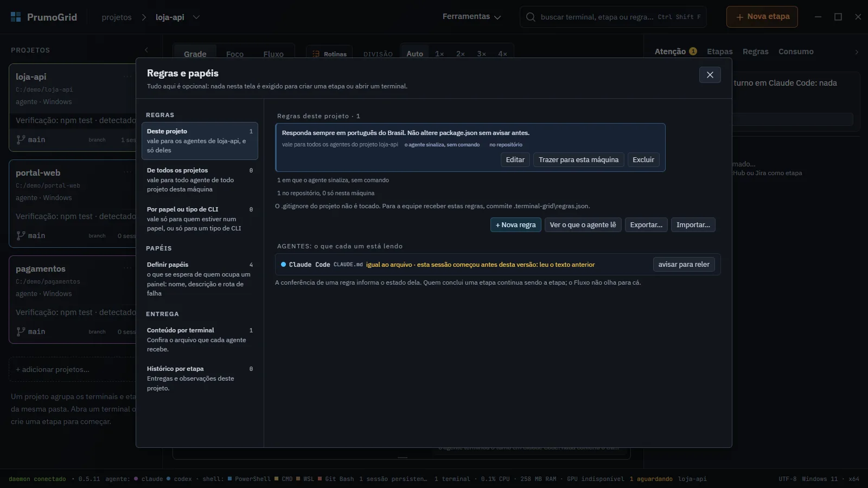Open 'Por papel ou tipo de CLI' section

[200, 219]
